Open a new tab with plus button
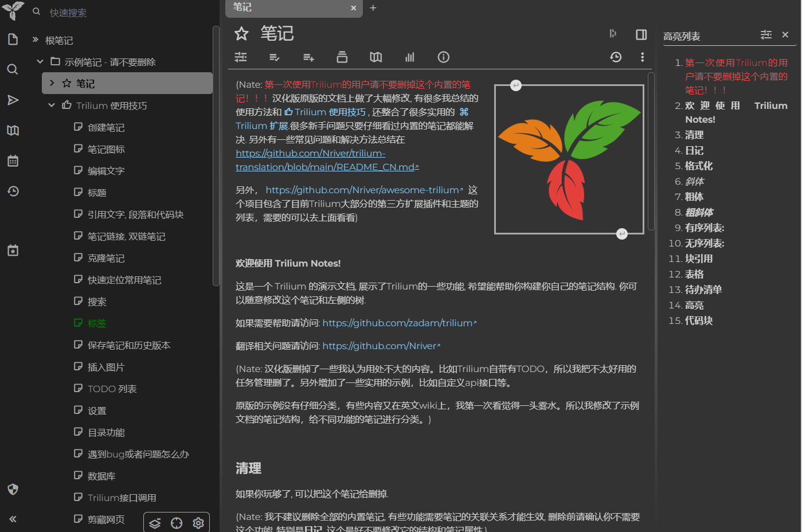 tap(373, 7)
